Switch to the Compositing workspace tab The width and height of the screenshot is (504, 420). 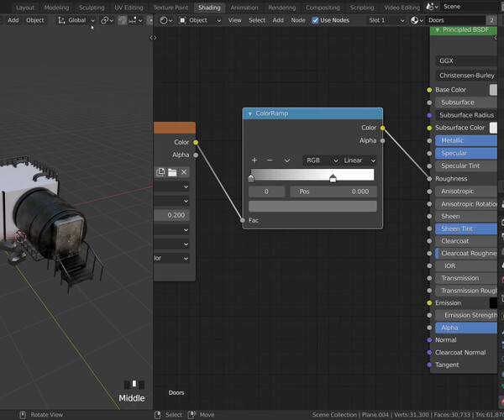coord(323,8)
